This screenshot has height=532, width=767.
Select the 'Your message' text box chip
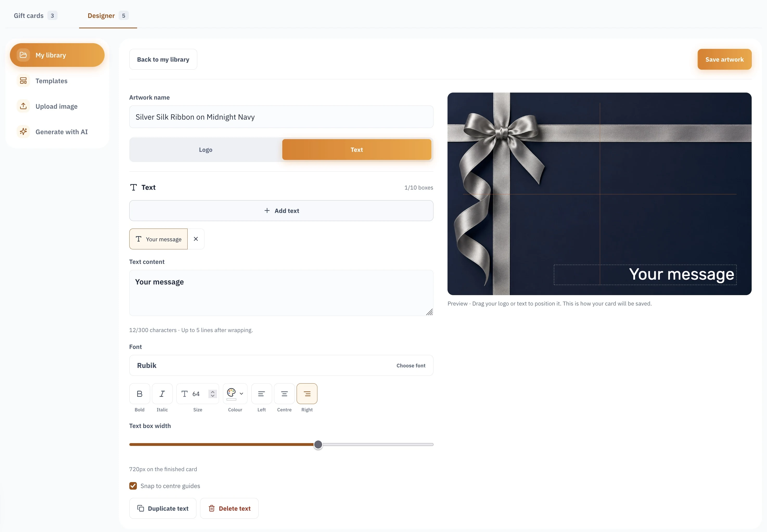pos(158,239)
